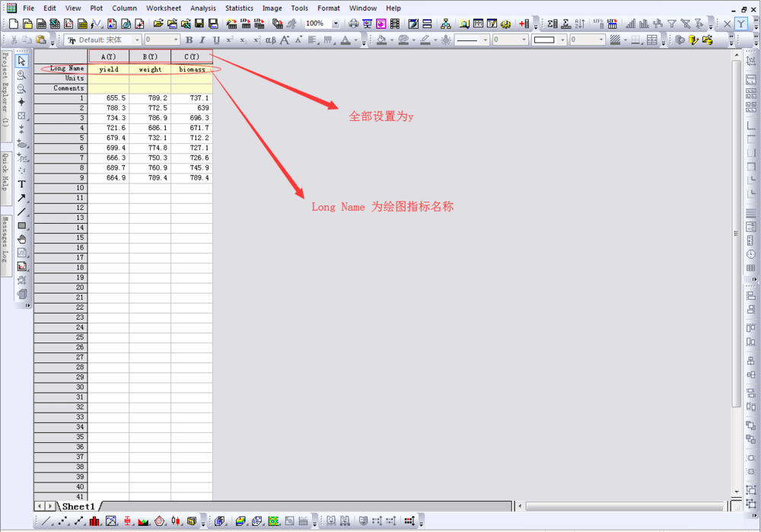Screen dimensions: 761x532
Task: Open the Plot menu
Action: click(x=96, y=8)
